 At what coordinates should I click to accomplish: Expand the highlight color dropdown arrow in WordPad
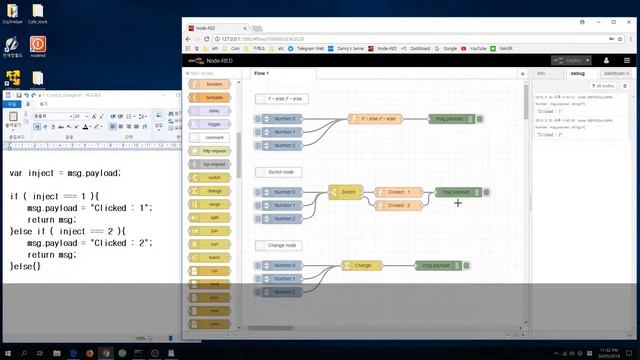(x=102, y=127)
